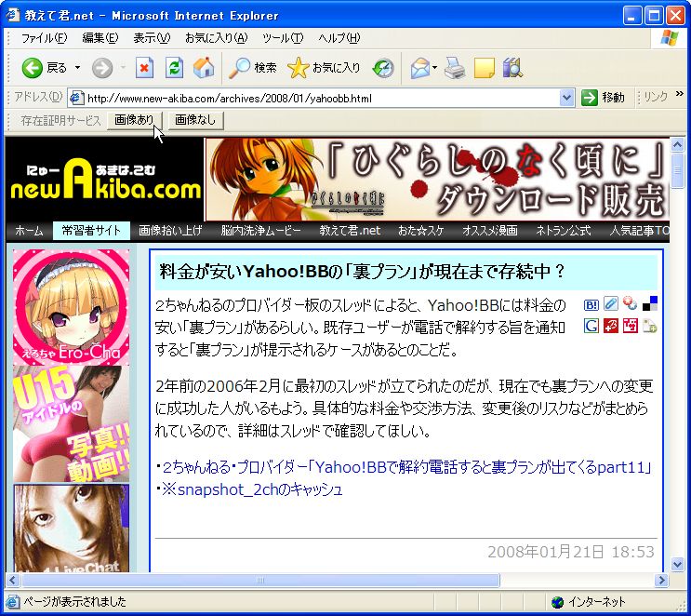Open Search with magnifying glass icon
The width and height of the screenshot is (691, 616).
click(x=253, y=68)
